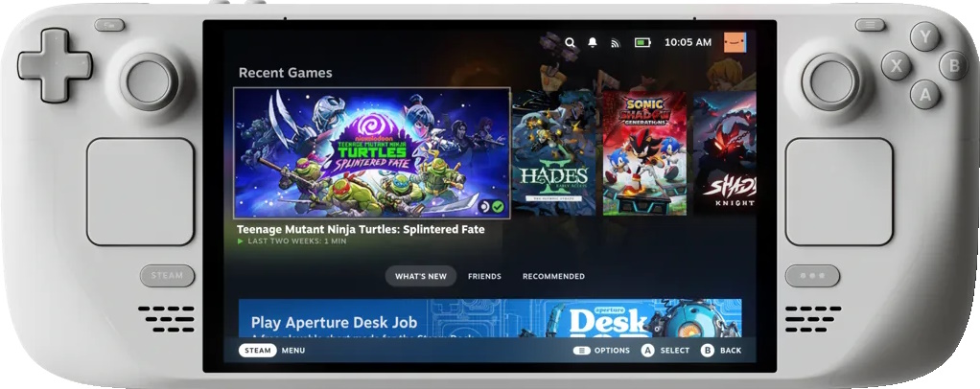This screenshot has height=389, width=980.
Task: Open the Sonic X Shadow Generations cover
Action: [x=644, y=153]
